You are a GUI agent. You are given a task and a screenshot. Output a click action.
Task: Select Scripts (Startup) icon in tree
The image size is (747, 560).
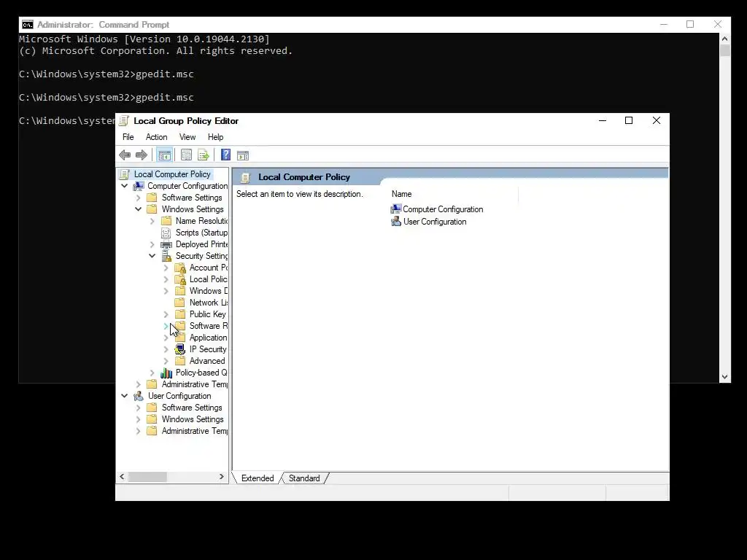(166, 233)
